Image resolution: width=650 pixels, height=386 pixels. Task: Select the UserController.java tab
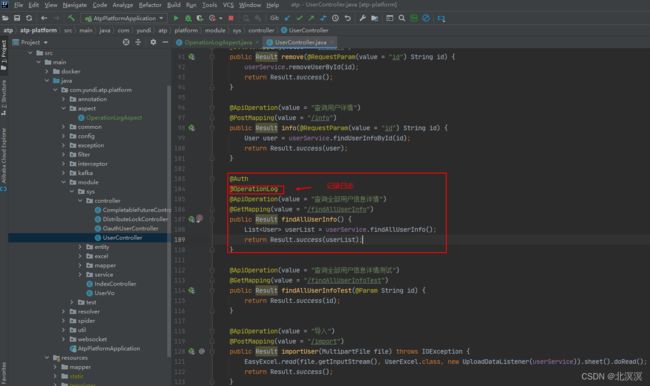(301, 42)
